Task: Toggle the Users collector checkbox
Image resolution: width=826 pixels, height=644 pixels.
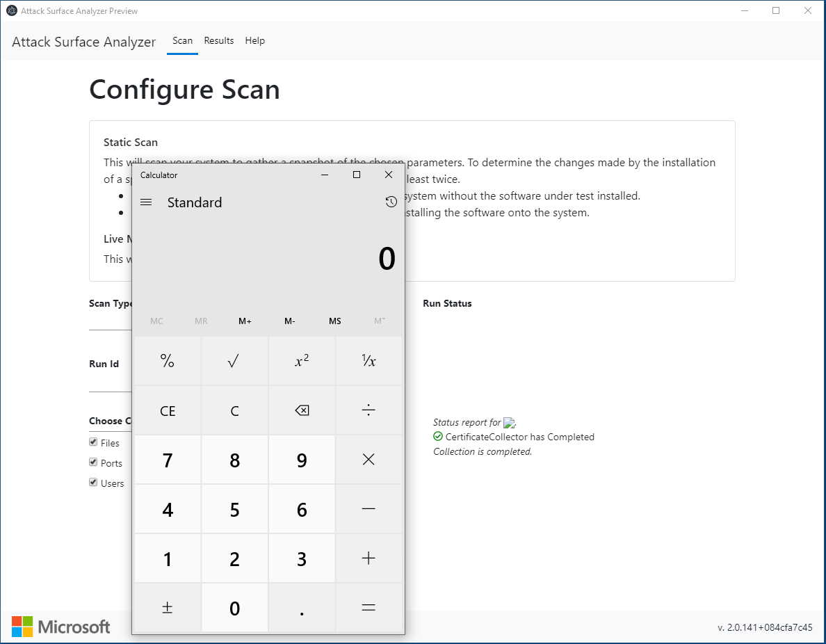Action: click(93, 482)
